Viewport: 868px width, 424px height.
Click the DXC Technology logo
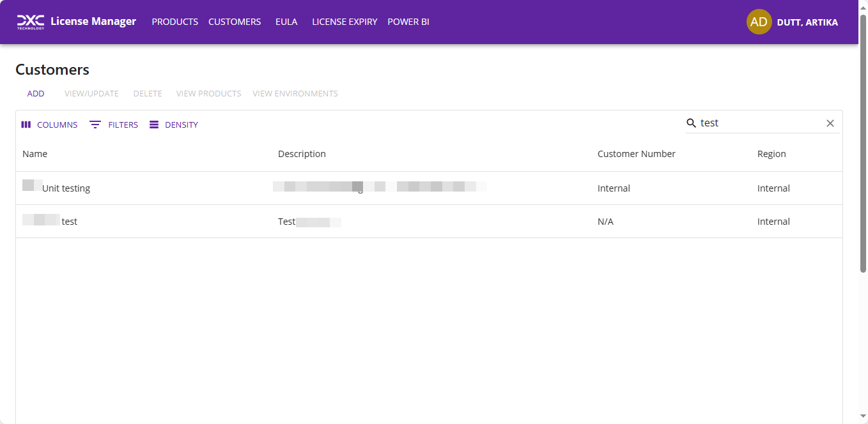point(30,22)
